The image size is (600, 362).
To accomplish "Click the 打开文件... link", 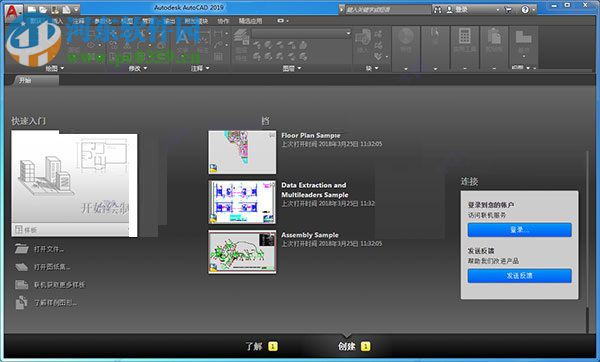I will [x=49, y=249].
